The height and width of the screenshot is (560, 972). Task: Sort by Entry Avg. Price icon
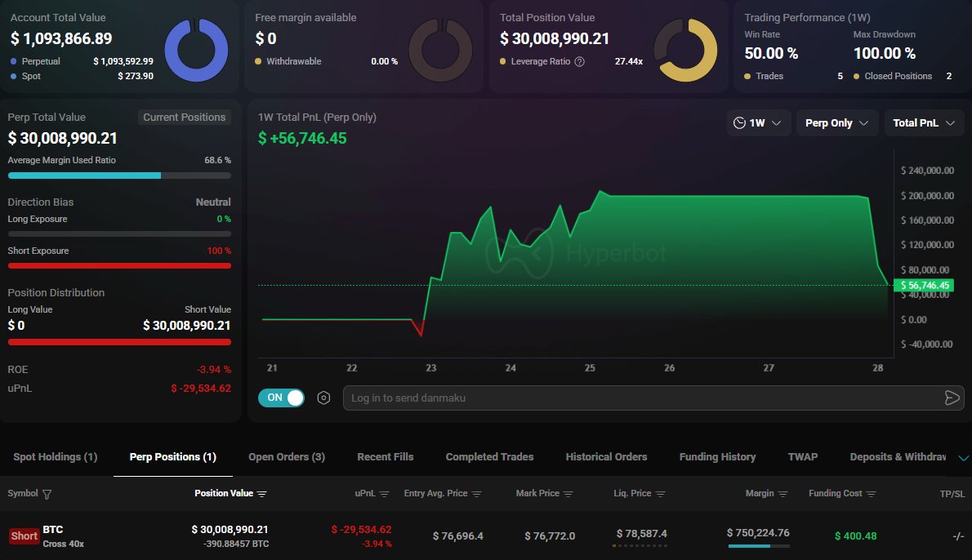477,494
